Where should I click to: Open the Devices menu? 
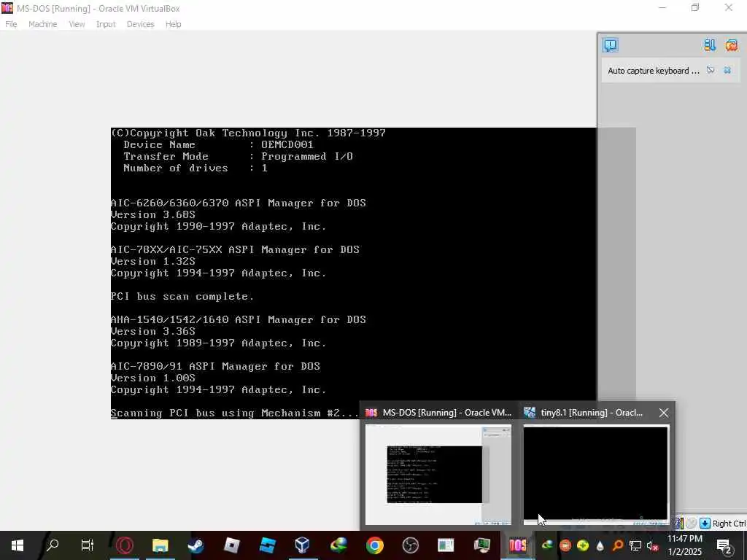140,24
